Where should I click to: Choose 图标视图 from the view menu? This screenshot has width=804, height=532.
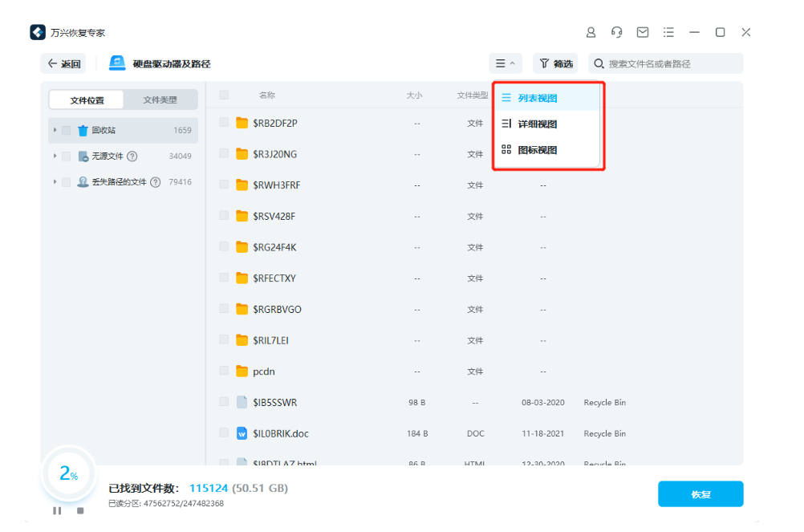(x=537, y=148)
